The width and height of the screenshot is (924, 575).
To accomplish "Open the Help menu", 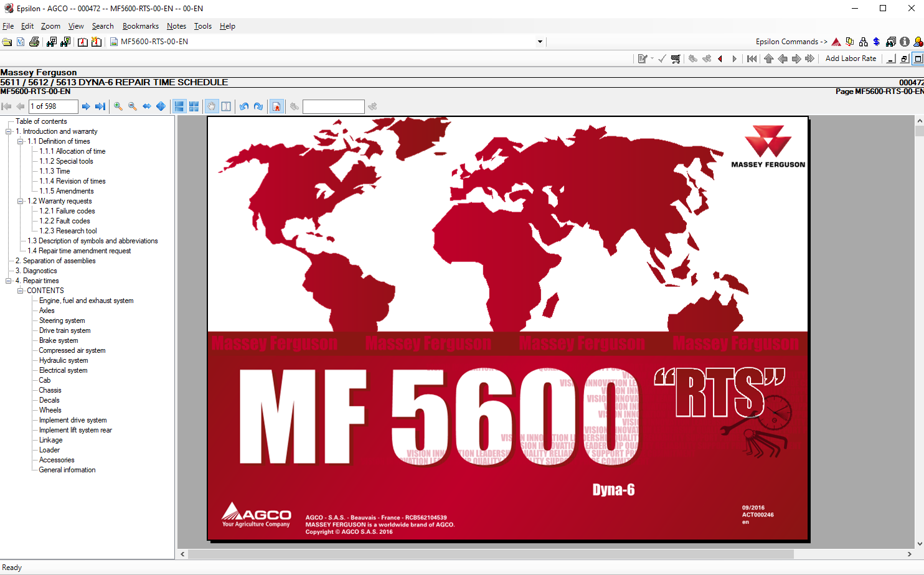I will point(227,26).
